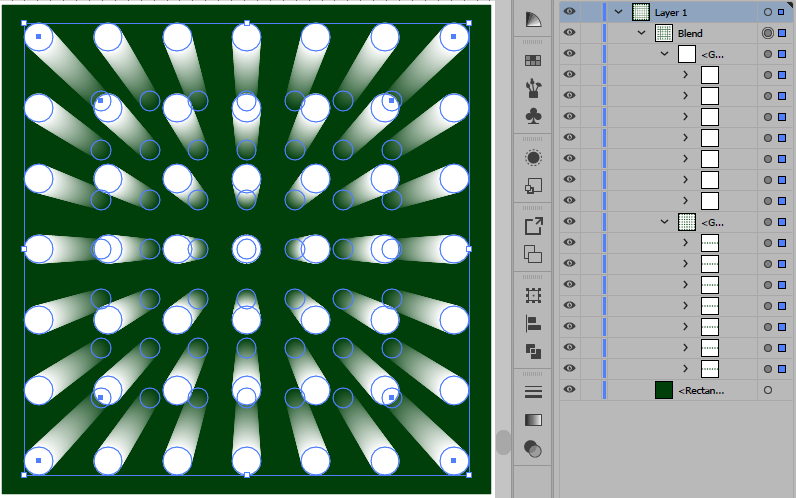This screenshot has width=796, height=498.
Task: Click selection square of dotted-thumbnail <G... group
Action: tap(782, 222)
